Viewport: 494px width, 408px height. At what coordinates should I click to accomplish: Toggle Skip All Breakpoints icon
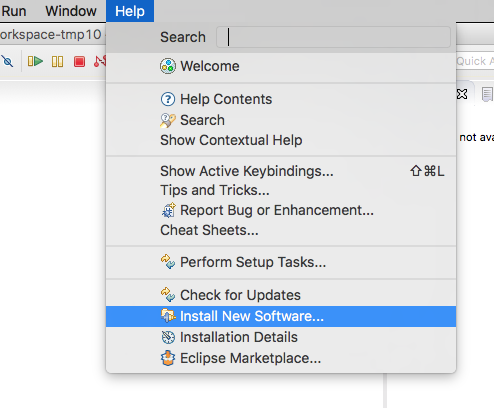7,62
